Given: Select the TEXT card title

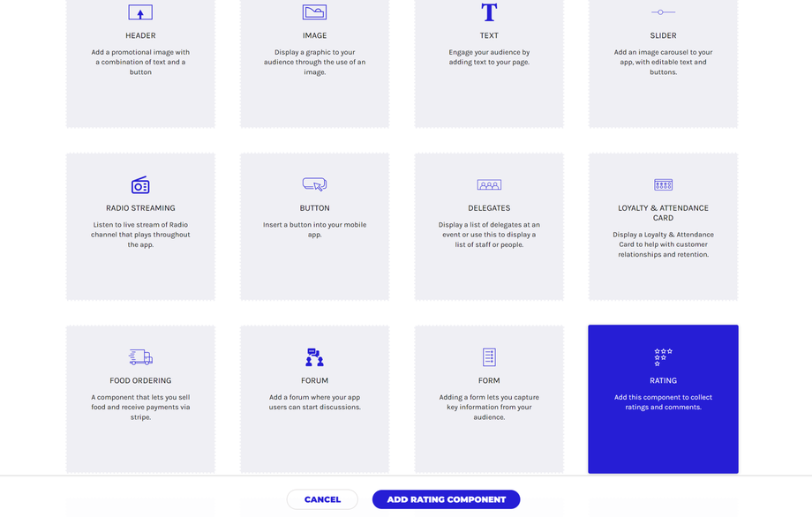Looking at the screenshot, I should [489, 35].
